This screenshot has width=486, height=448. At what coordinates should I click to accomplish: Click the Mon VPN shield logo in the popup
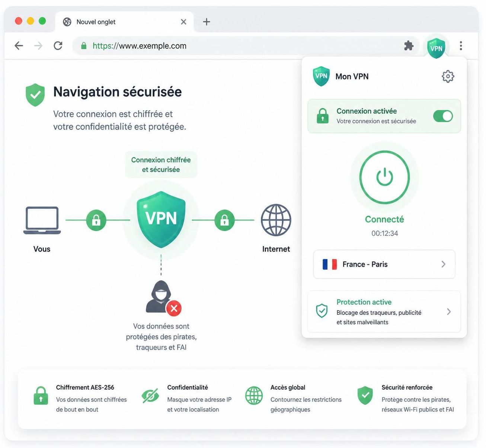click(321, 76)
